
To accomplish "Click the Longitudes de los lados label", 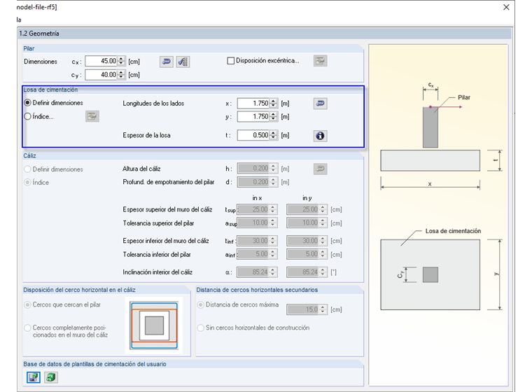I will click(153, 104).
